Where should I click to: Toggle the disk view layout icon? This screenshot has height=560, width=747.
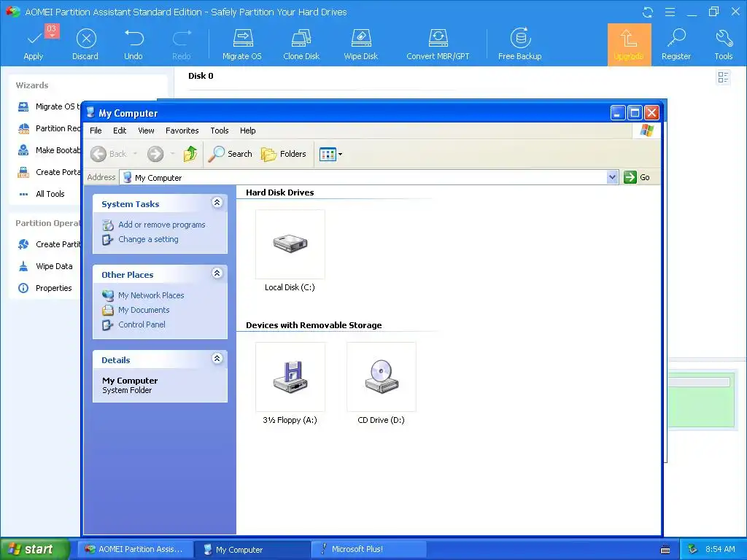[x=723, y=77]
